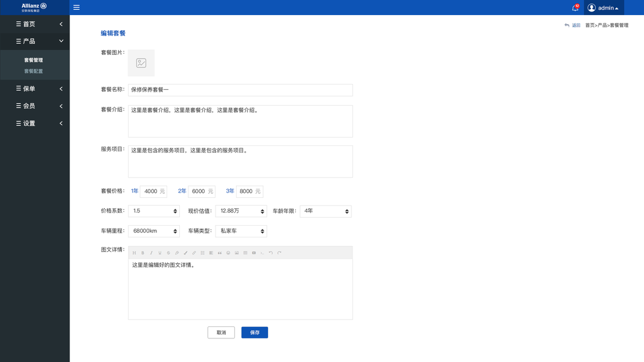Toggle the sidebar with the hamburger icon
The image size is (644, 362).
coord(77,7)
